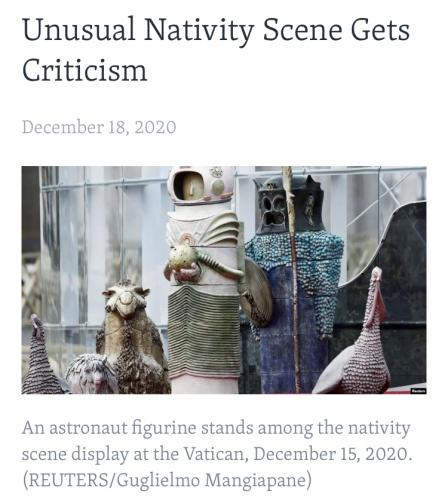Viewport: 448px width, 500px height.
Task: Click the word 'Vatican' in the caption
Action: tap(216, 454)
